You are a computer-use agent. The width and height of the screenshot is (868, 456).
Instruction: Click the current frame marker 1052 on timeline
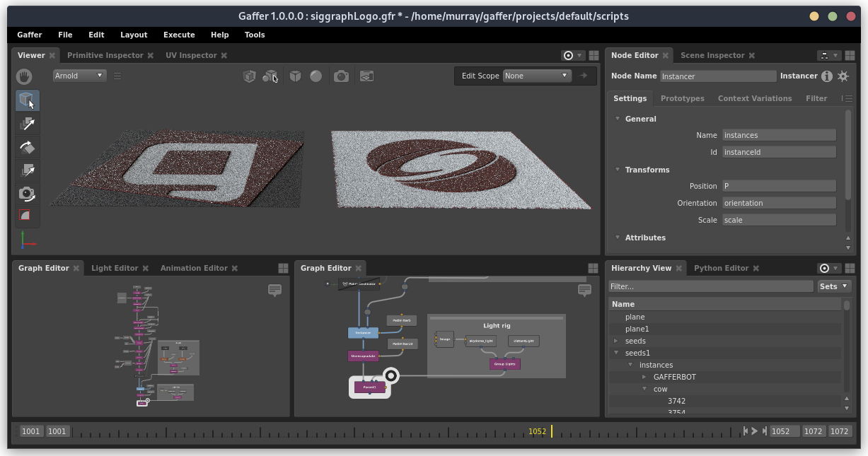pyautogui.click(x=552, y=431)
